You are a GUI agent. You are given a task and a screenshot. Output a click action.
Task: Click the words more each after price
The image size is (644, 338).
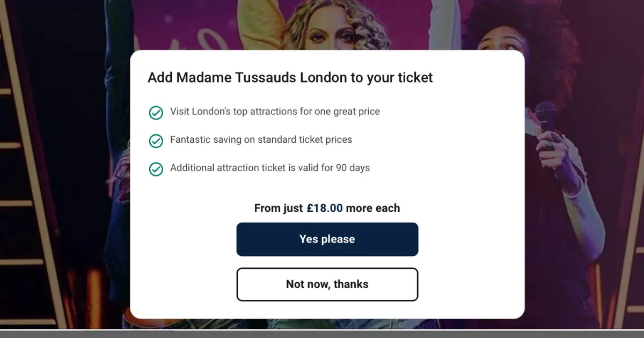click(373, 208)
